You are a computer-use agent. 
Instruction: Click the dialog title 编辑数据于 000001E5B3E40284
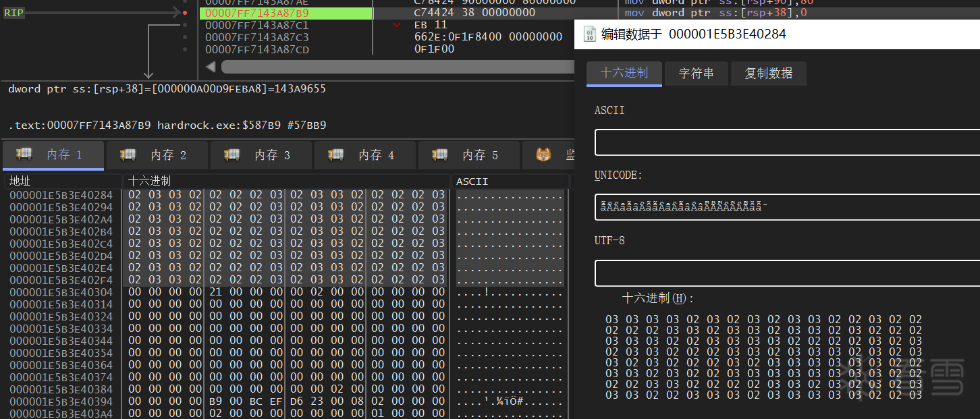click(694, 34)
